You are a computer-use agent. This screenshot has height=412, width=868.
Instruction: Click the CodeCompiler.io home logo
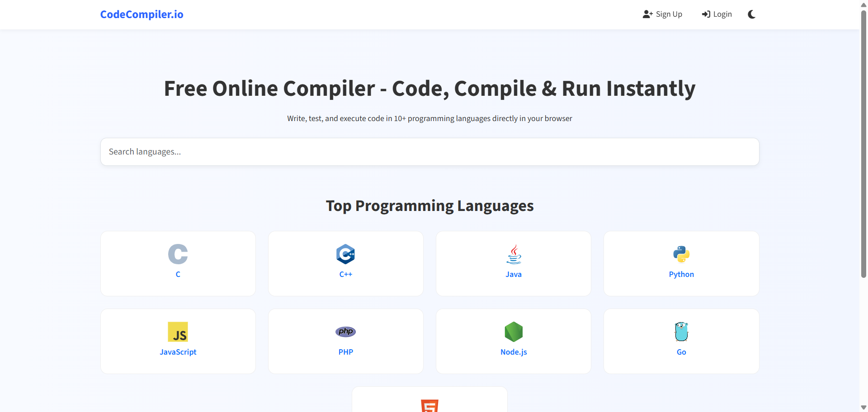[142, 14]
